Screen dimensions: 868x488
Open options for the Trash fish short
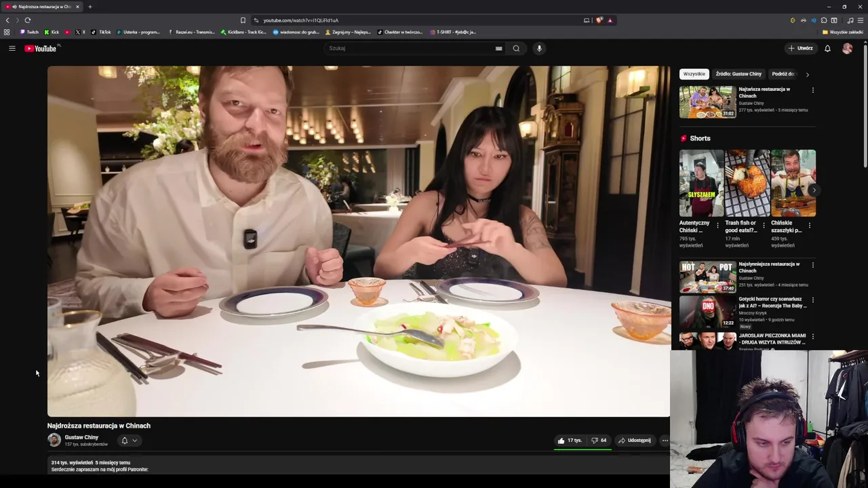(x=764, y=226)
